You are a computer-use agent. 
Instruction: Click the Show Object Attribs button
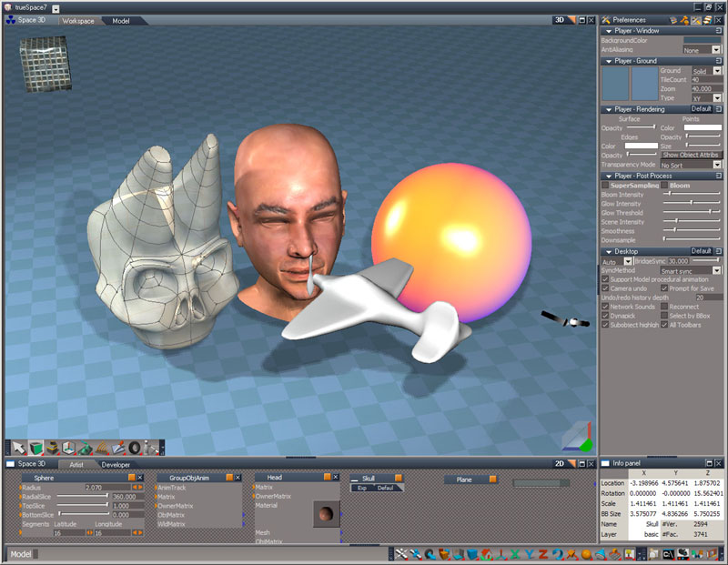tap(690, 155)
